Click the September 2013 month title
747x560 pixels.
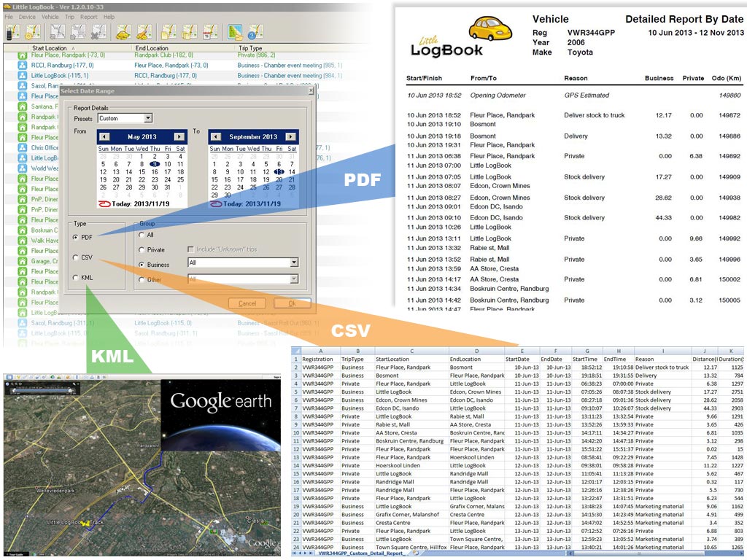[x=253, y=136]
